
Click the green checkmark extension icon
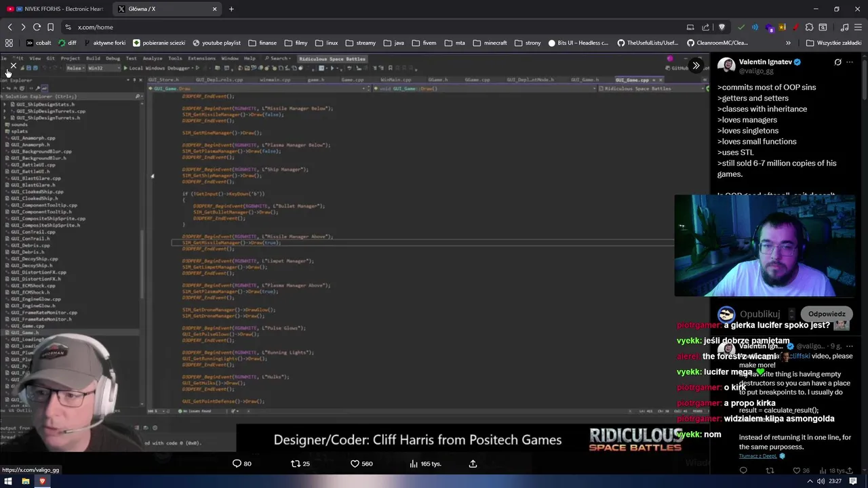click(x=741, y=27)
